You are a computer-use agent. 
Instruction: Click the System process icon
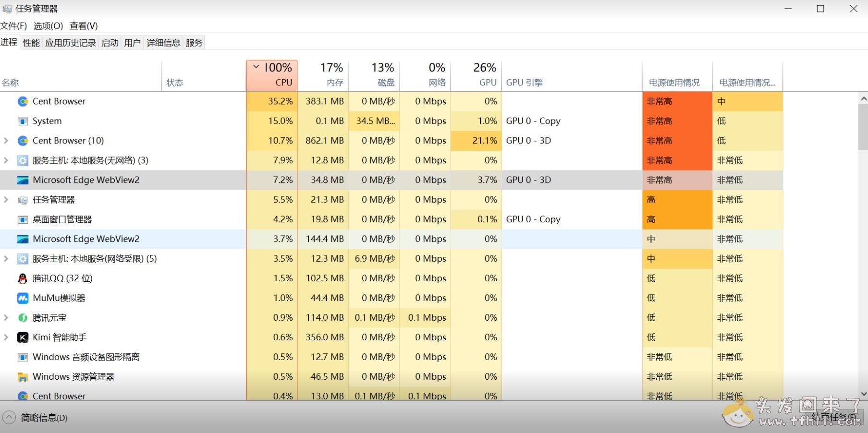[23, 121]
